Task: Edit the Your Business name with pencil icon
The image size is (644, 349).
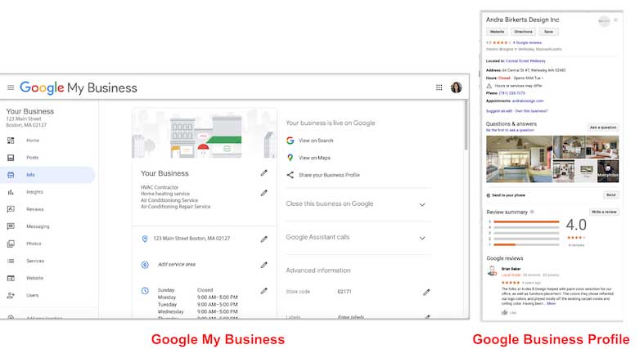Action: pyautogui.click(x=264, y=173)
